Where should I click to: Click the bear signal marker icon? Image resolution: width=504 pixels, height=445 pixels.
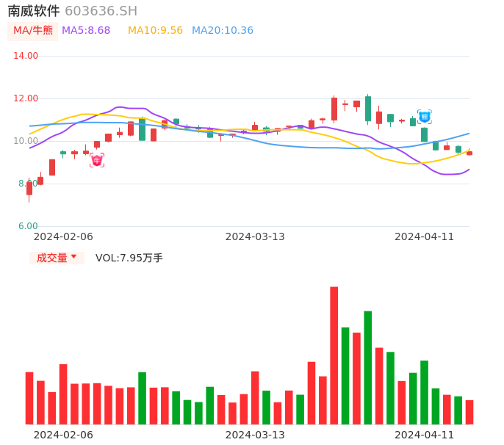coord(425,117)
